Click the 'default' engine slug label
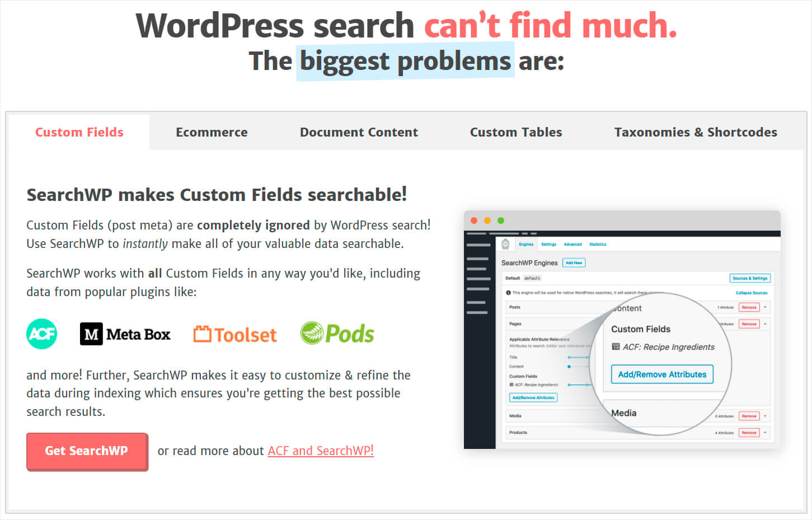The height and width of the screenshot is (520, 812). (532, 278)
